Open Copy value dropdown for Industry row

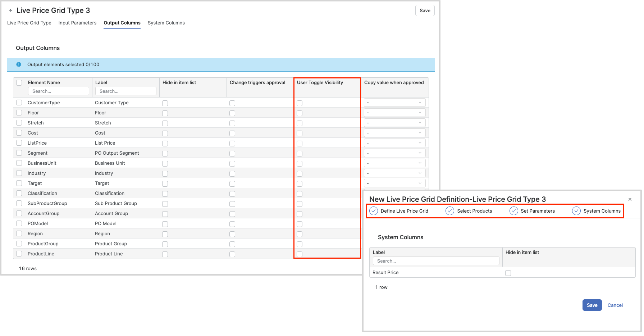394,173
